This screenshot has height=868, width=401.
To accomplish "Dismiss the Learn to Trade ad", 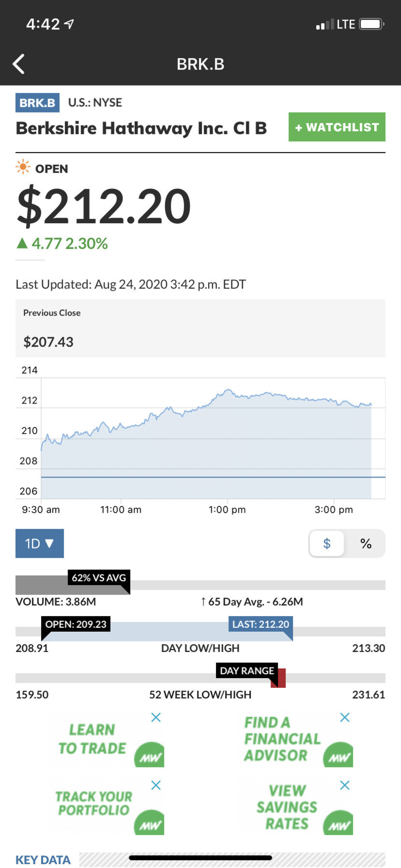I will 156,717.
